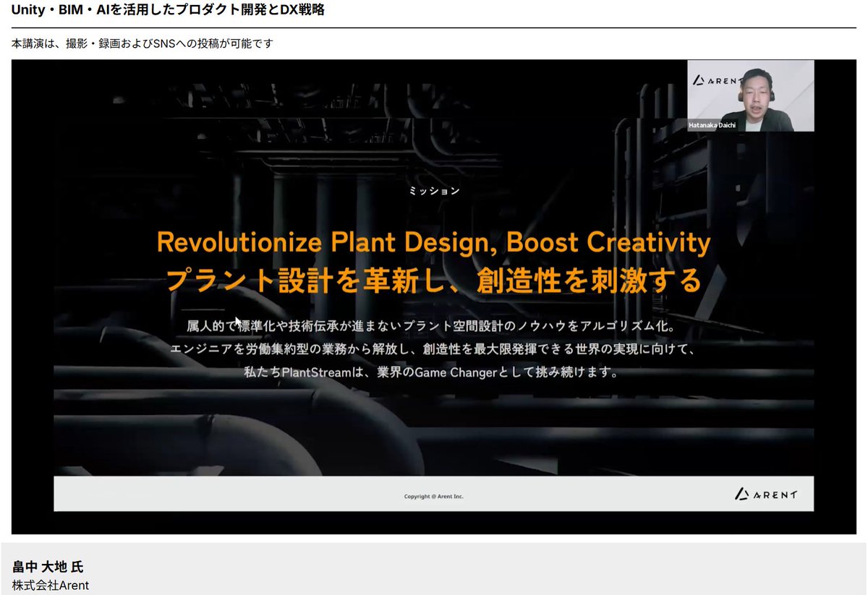Click the line starting エンジニアを労働集約型
The width and height of the screenshot is (868, 595).
433,349
